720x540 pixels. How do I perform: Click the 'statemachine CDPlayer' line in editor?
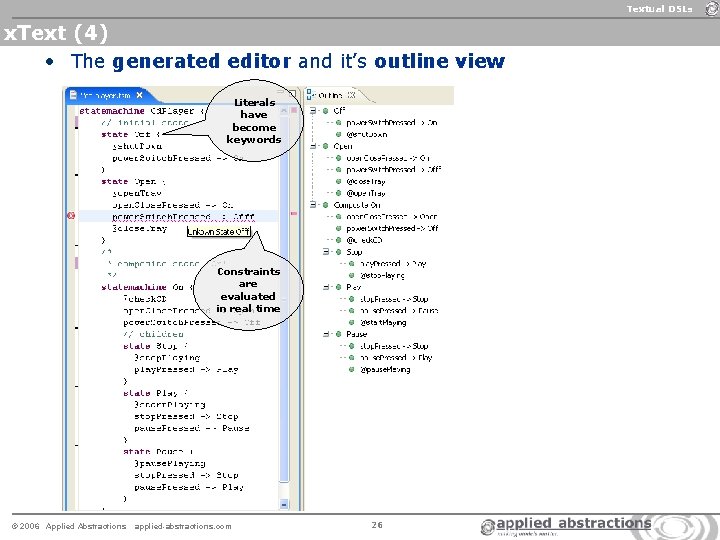click(x=142, y=111)
